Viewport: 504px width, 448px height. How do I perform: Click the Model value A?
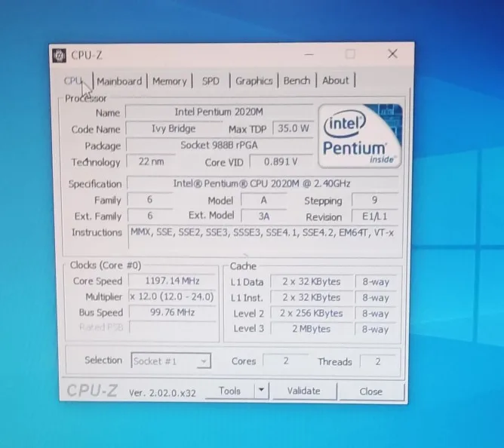[x=263, y=200]
